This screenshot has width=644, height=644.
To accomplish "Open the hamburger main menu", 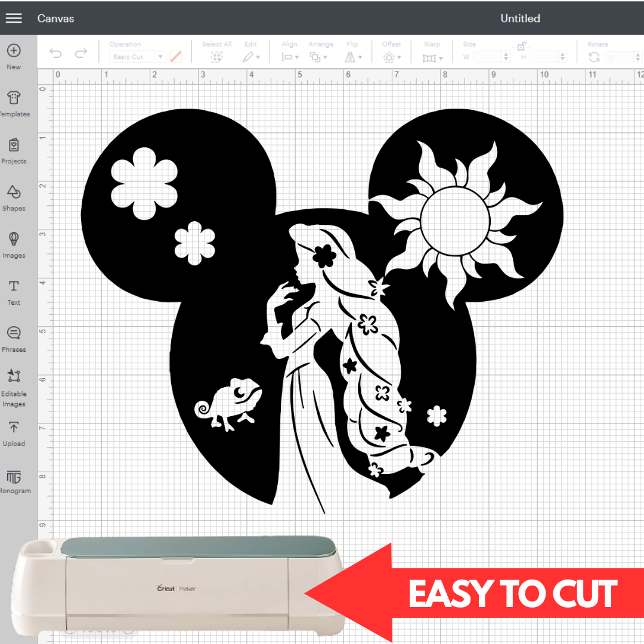I will [x=14, y=18].
